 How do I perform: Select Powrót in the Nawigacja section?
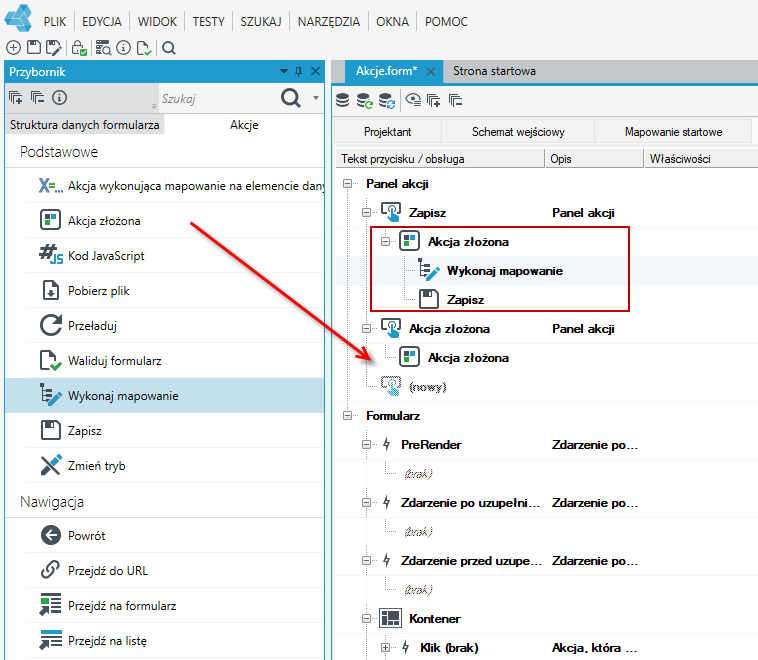[175, 536]
